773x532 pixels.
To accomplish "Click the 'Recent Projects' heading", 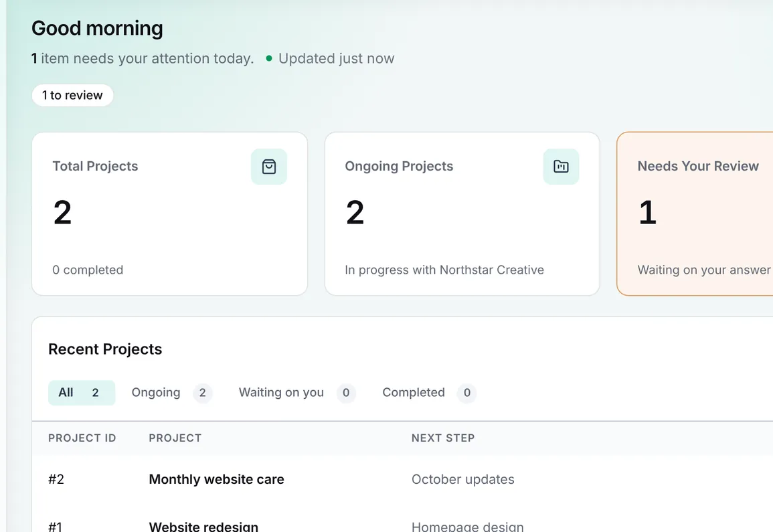I will (105, 349).
